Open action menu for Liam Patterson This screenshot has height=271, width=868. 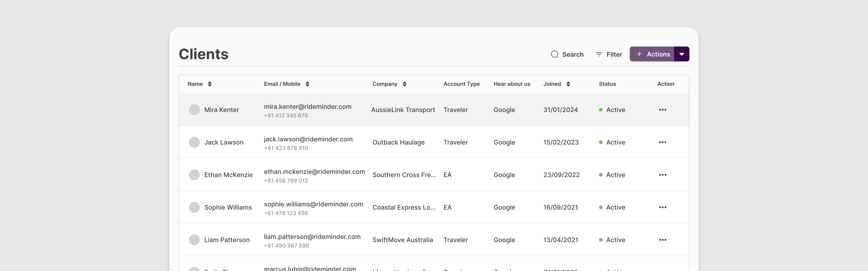(663, 240)
